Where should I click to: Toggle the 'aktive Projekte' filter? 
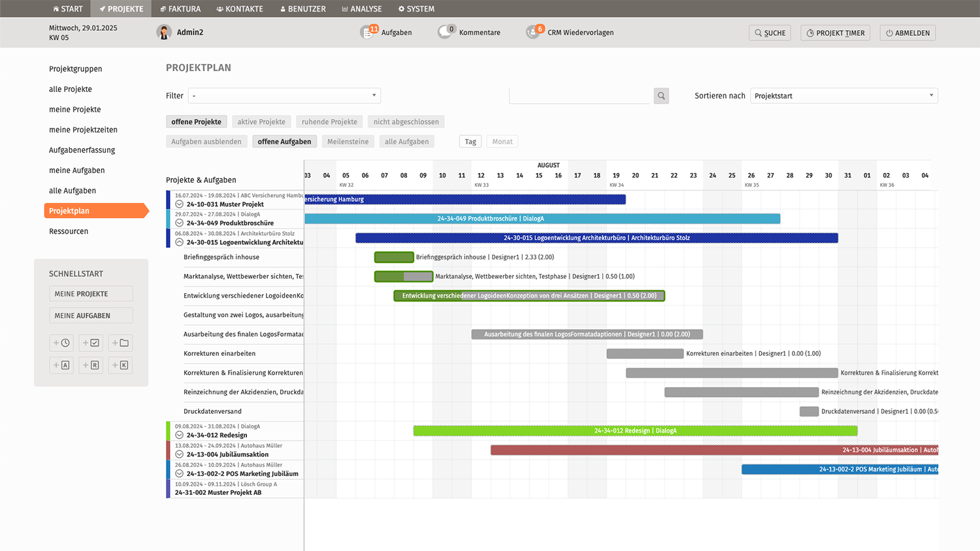tap(261, 122)
